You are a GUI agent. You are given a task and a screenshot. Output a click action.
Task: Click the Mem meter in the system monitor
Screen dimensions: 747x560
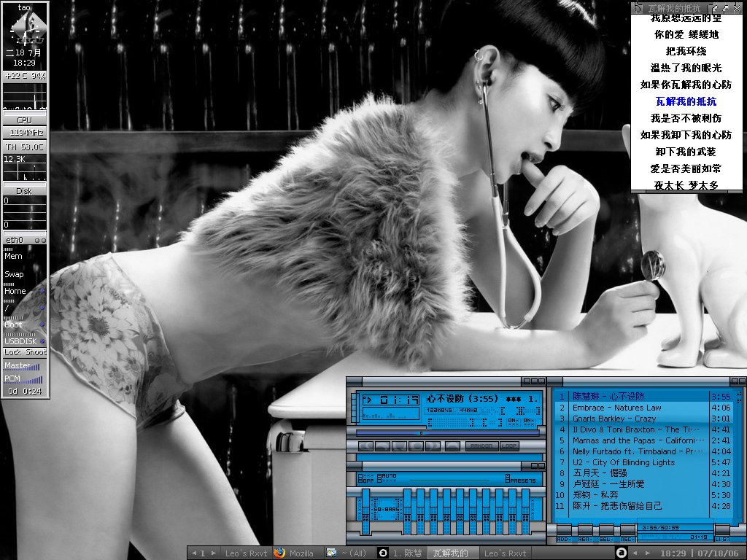pos(25,254)
